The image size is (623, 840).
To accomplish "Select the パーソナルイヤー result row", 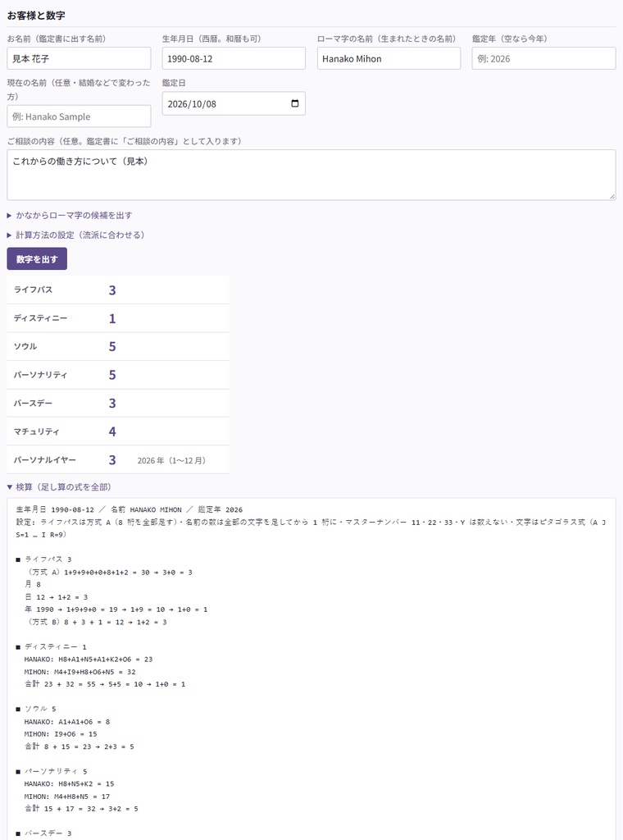I will pos(118,459).
